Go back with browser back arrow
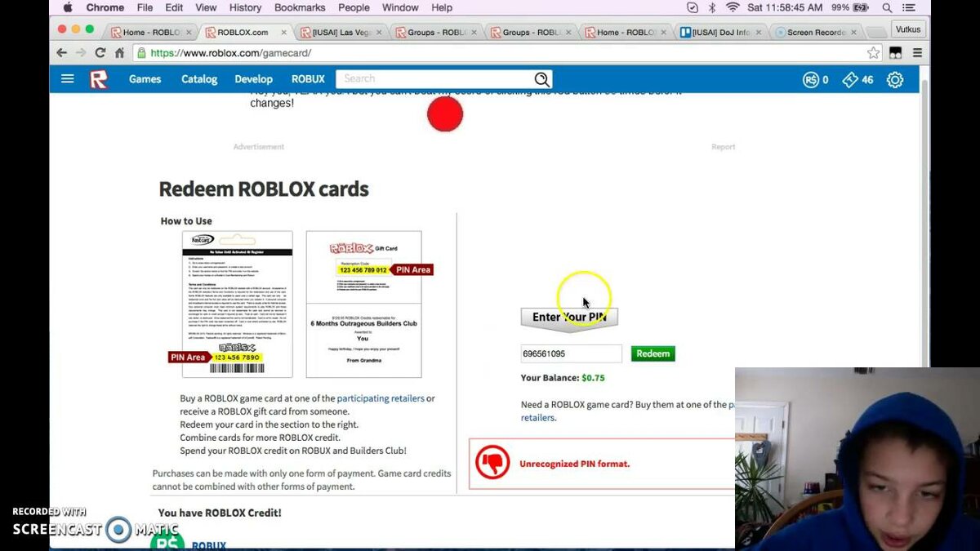 pyautogui.click(x=61, y=53)
